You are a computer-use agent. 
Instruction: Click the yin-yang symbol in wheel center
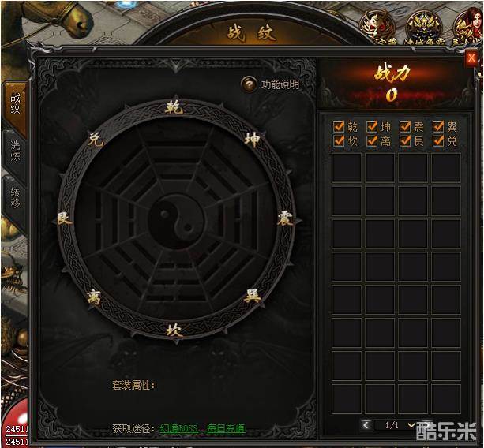tap(176, 221)
